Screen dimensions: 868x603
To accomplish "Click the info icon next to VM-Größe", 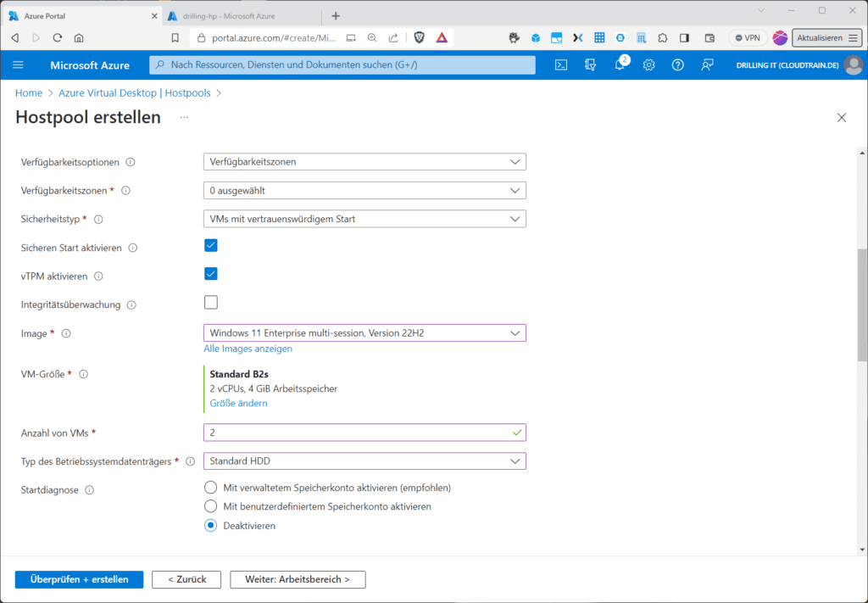I will click(84, 374).
